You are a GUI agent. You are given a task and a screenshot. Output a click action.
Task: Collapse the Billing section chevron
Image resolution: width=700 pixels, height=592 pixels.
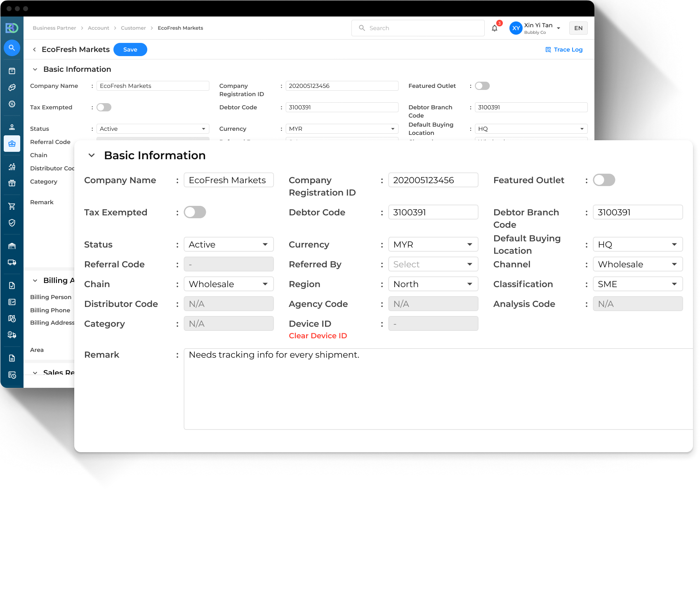(x=35, y=281)
